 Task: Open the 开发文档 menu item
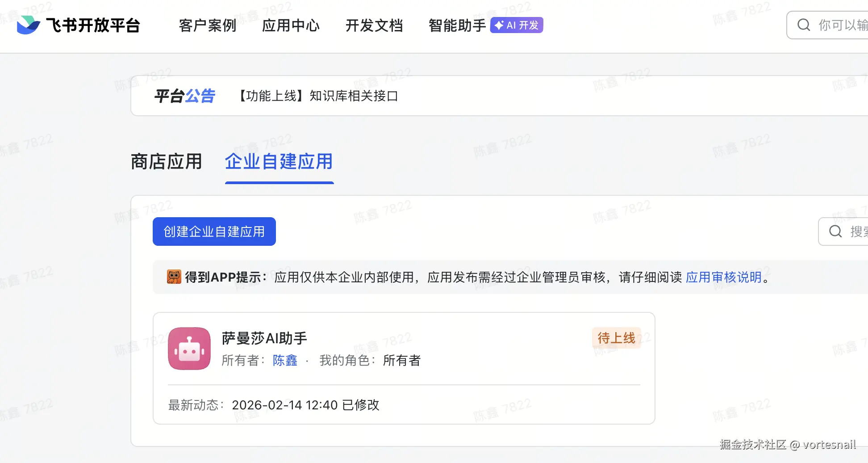(x=374, y=25)
